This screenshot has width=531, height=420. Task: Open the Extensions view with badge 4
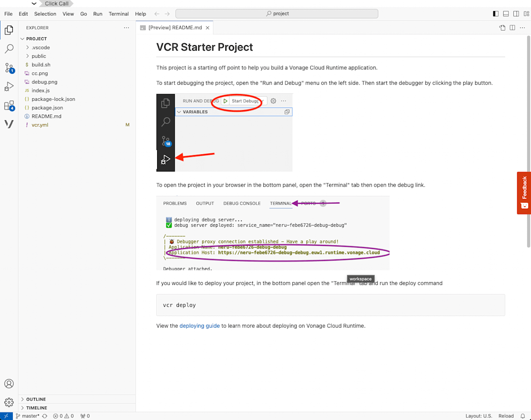pyautogui.click(x=9, y=106)
